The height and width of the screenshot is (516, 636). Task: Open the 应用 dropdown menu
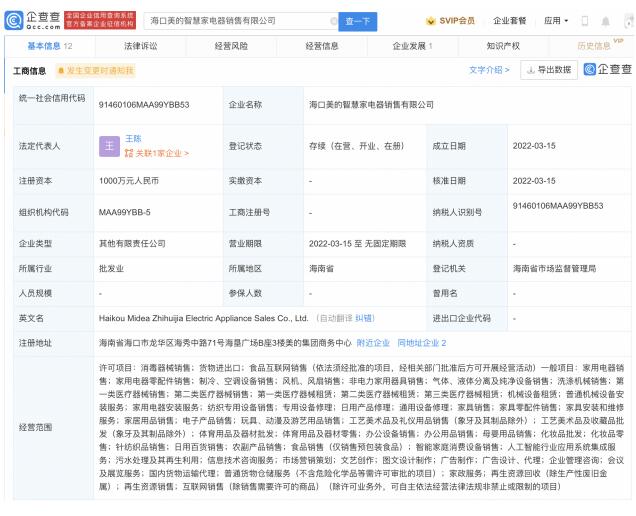pos(556,21)
